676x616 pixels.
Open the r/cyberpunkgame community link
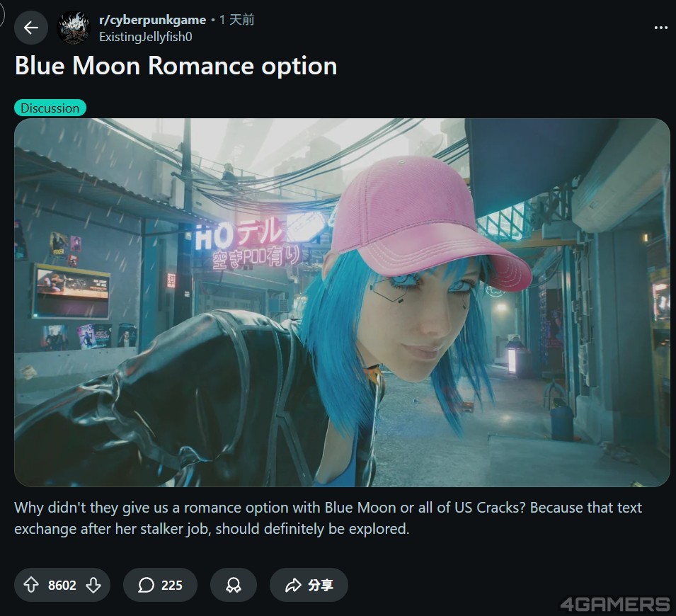click(x=153, y=20)
